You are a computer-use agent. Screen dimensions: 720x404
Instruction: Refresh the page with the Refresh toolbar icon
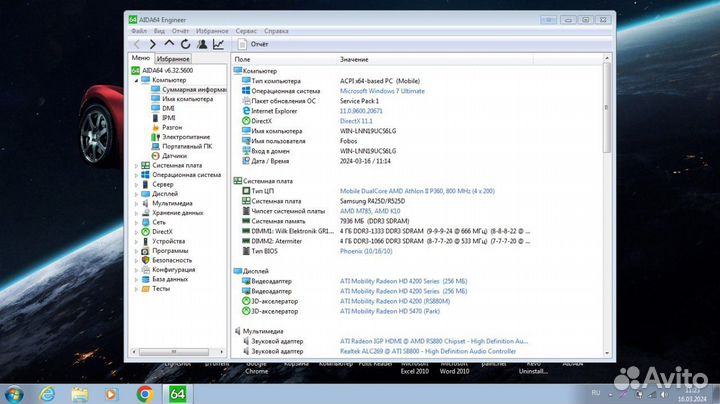[x=186, y=44]
